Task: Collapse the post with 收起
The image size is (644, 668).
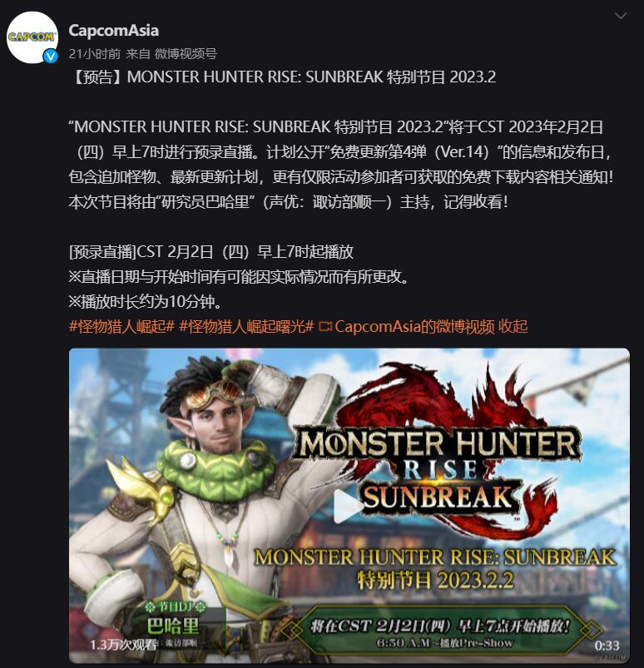Action: (513, 326)
